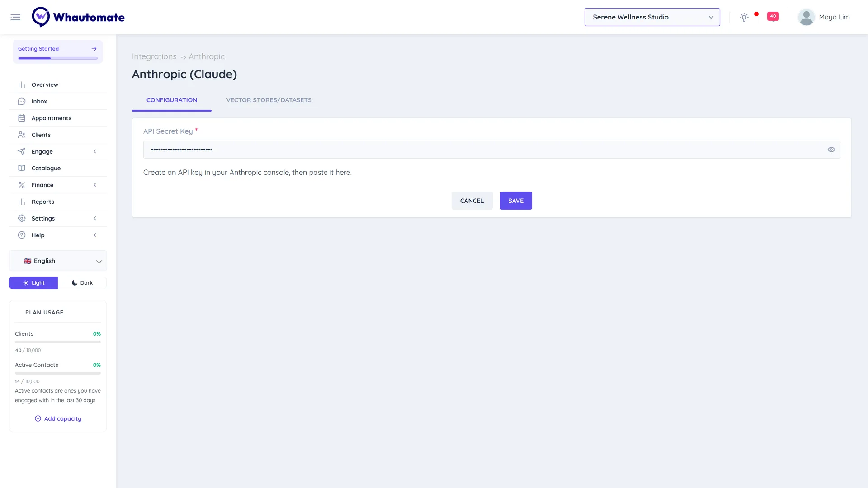868x488 pixels.
Task: Open Reports label in sidebar
Action: pos(43,202)
